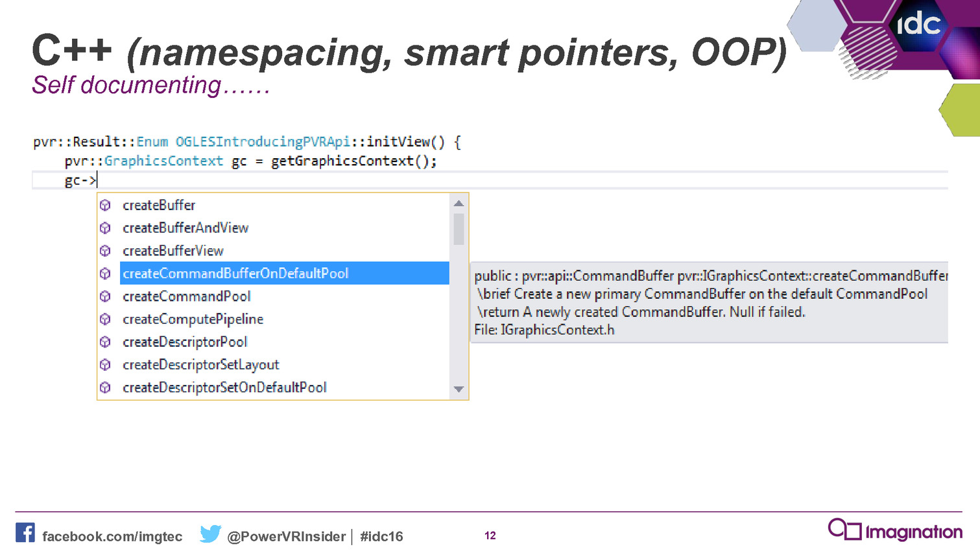Click the icon beside createDescriptorSetLayout
The height and width of the screenshot is (551, 980).
105,365
